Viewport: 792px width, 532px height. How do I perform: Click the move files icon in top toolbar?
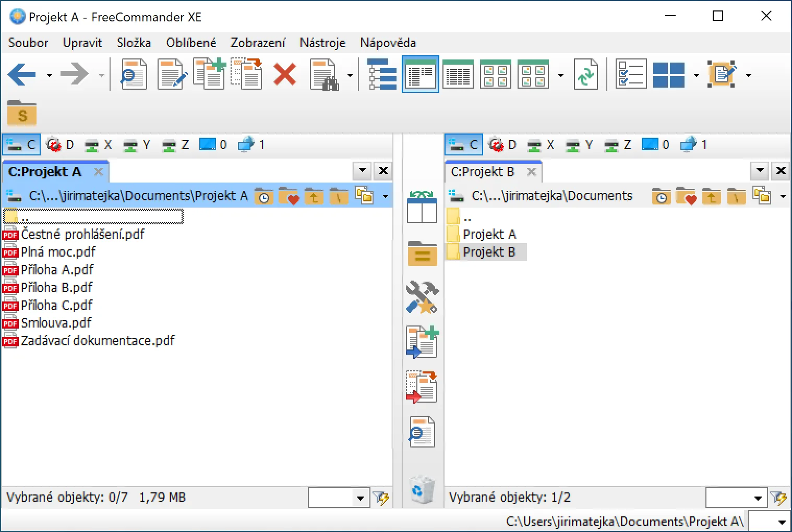coord(247,74)
